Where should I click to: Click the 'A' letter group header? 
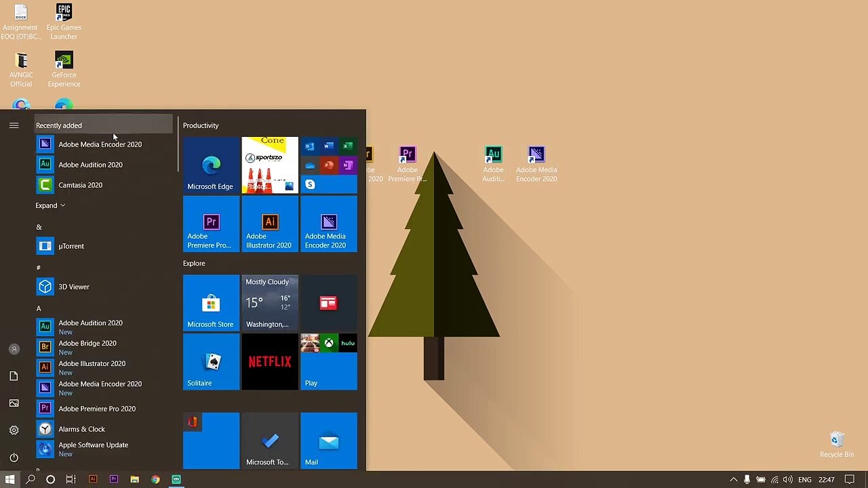[39, 308]
